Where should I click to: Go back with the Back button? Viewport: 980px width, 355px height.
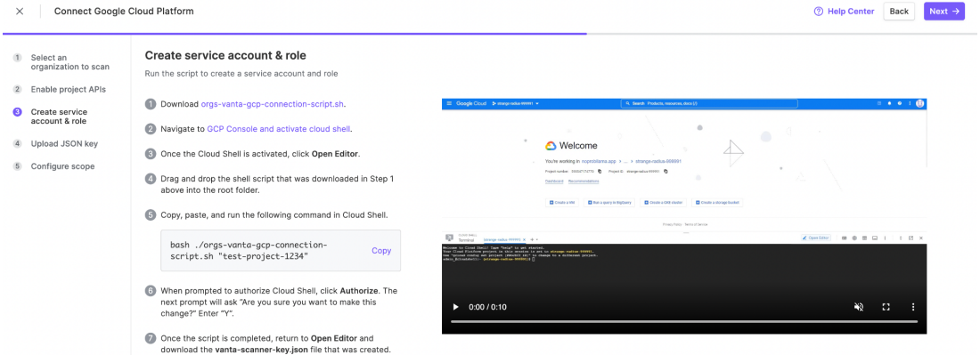click(899, 12)
